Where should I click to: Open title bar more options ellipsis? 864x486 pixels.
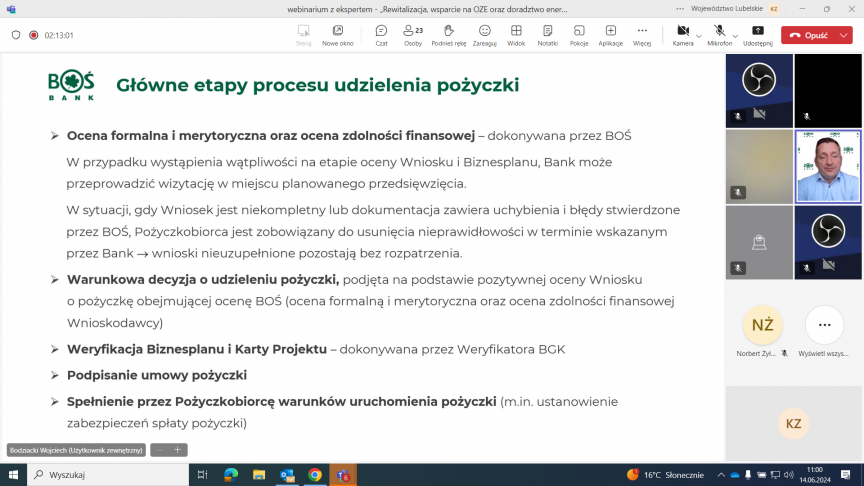pos(680,9)
